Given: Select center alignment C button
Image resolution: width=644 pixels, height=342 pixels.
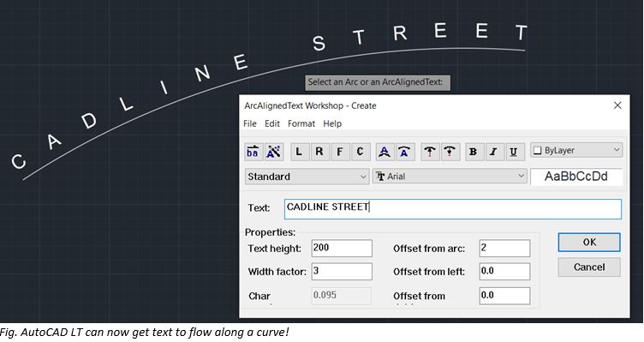Looking at the screenshot, I should (x=361, y=152).
